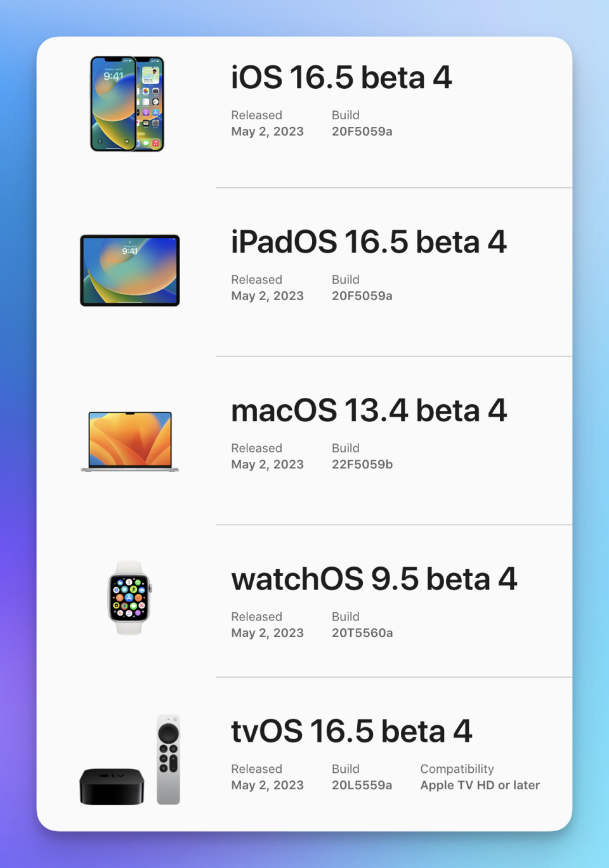Click the MacBook device image
The width and height of the screenshot is (609, 868).
point(130,442)
